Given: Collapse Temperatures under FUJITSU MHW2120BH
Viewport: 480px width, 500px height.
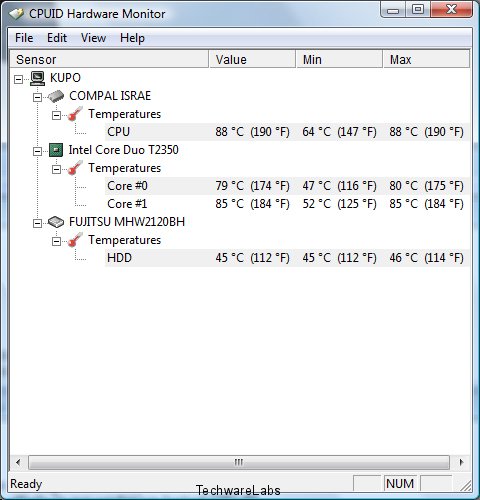Looking at the screenshot, I should (56, 241).
